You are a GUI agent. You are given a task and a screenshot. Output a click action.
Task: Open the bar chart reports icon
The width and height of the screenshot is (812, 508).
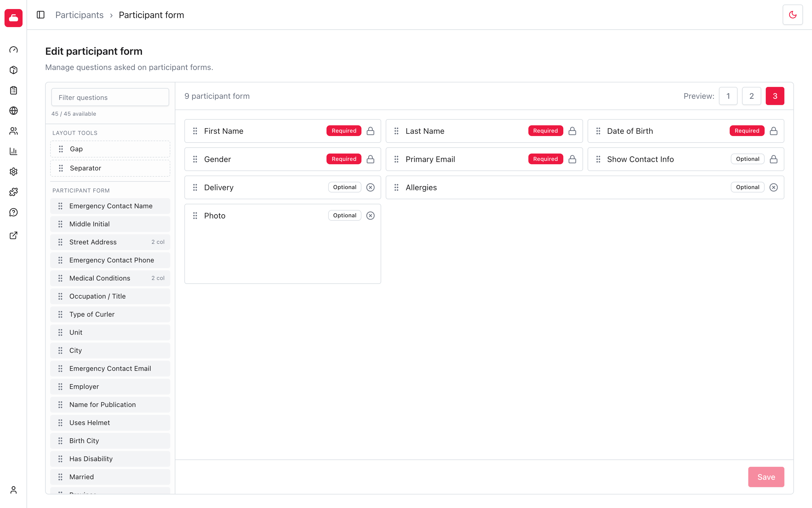point(14,151)
